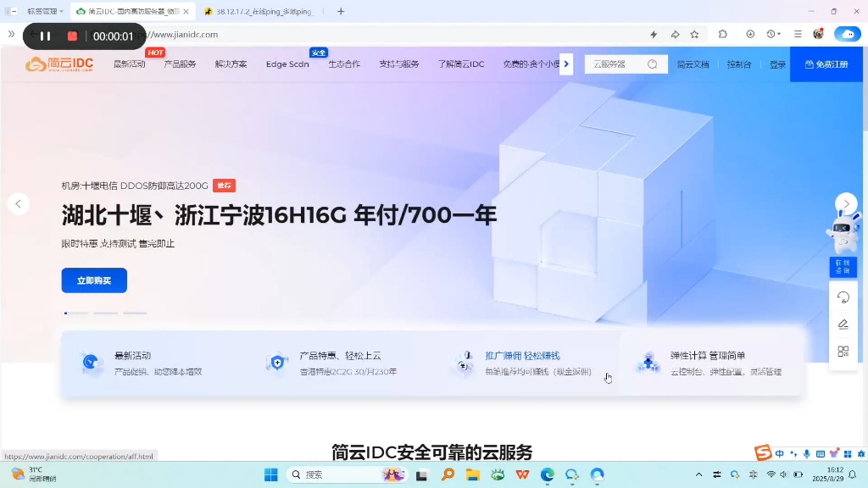Open File Explorer from taskbar
Viewport: 868px width, 488px height.
tap(472, 474)
